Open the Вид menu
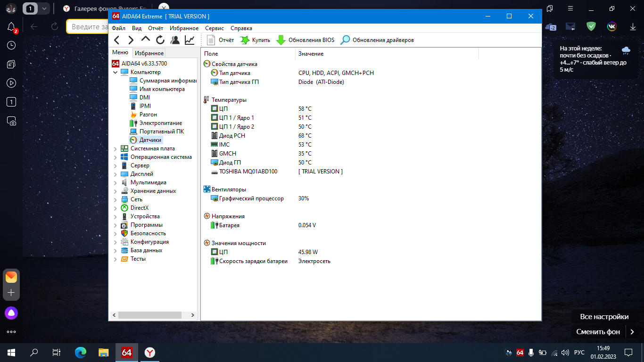This screenshot has width=644, height=362. [x=137, y=28]
